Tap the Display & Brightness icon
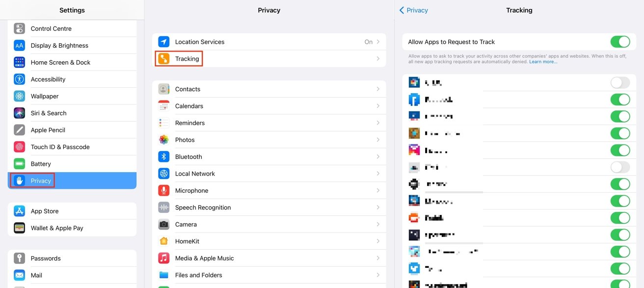This screenshot has width=644, height=288. click(x=19, y=46)
